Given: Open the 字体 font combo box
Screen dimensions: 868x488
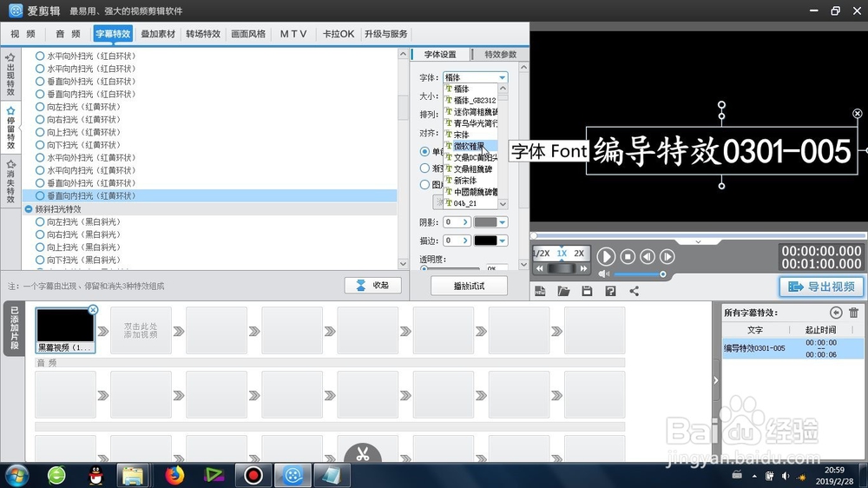Looking at the screenshot, I should [475, 77].
